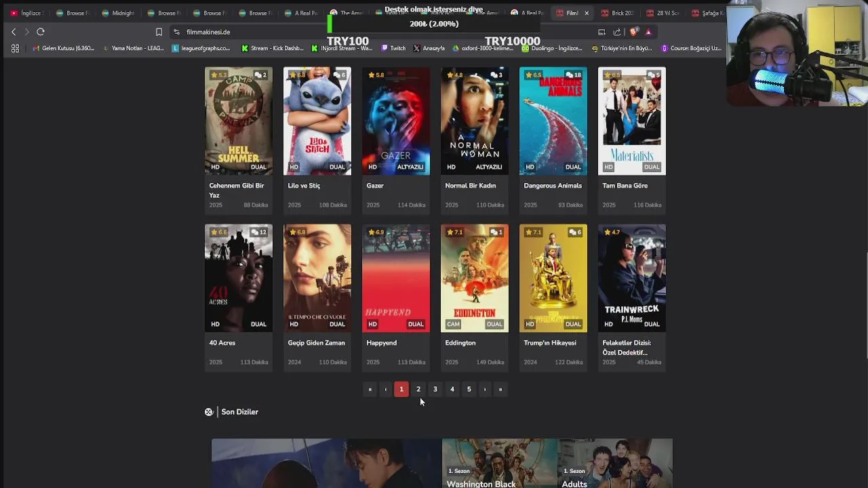Screen dimensions: 868x488
Task: Reload the filmmakinesi.de page
Action: tap(41, 32)
